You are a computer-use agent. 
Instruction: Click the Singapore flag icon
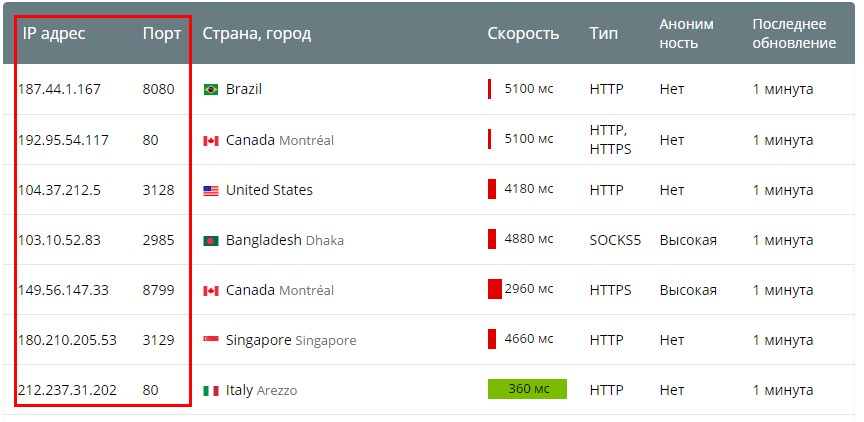[210, 341]
